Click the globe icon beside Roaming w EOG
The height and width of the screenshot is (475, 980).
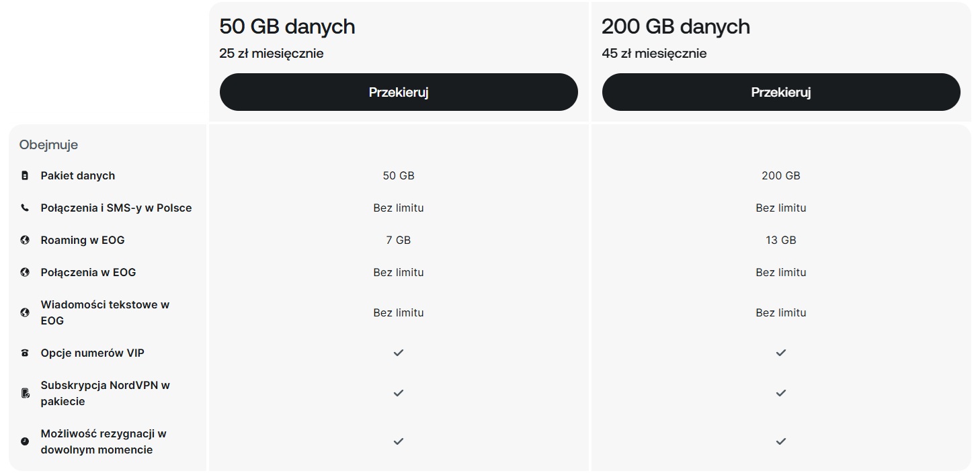click(x=25, y=241)
